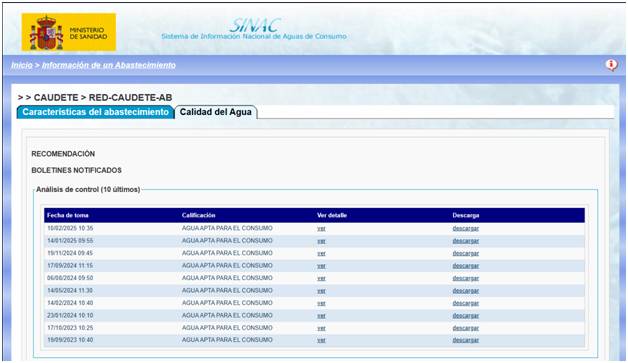The image size is (628, 363).
Task: Click 'descargar' for the 17/09/2024 11:15 row
Action: point(466,266)
